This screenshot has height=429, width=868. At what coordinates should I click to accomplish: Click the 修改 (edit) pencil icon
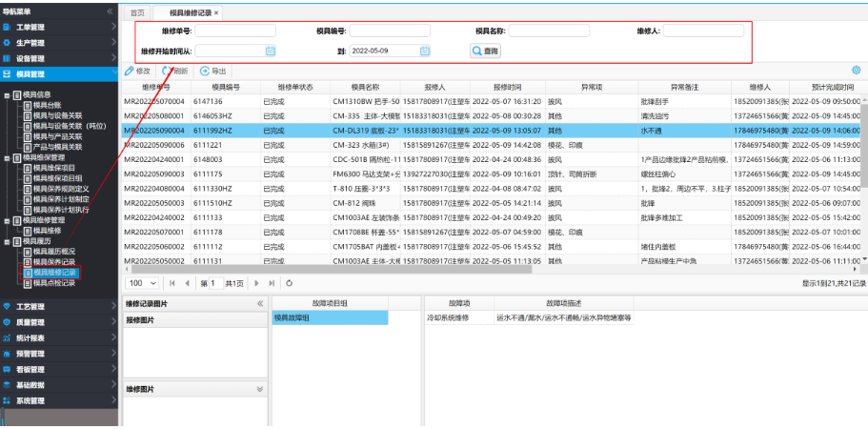click(131, 71)
